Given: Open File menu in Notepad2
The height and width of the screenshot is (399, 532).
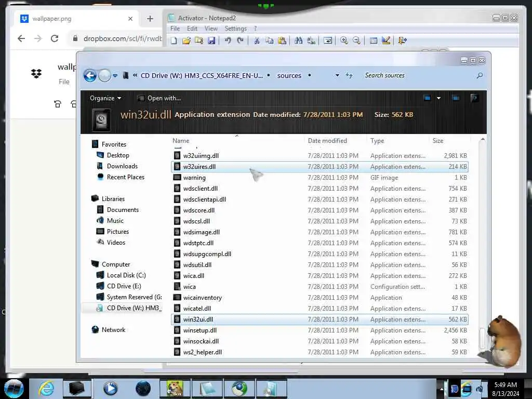Looking at the screenshot, I should coord(175,29).
